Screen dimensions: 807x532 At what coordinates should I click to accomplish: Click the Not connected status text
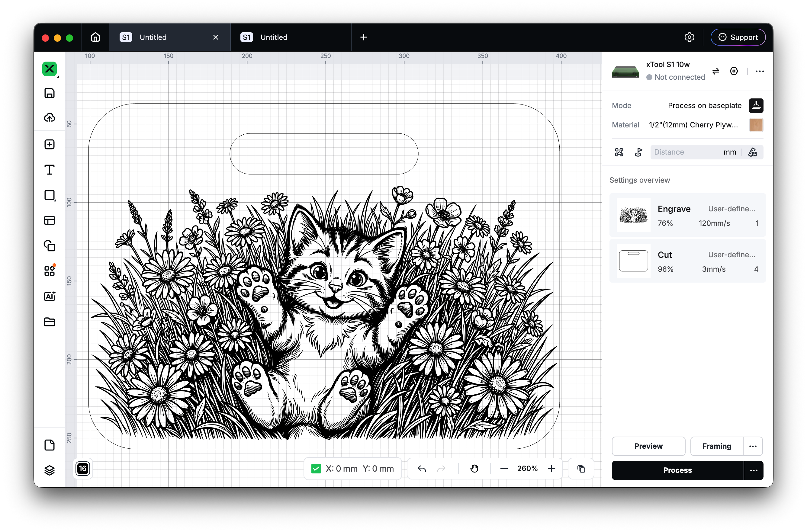click(680, 77)
